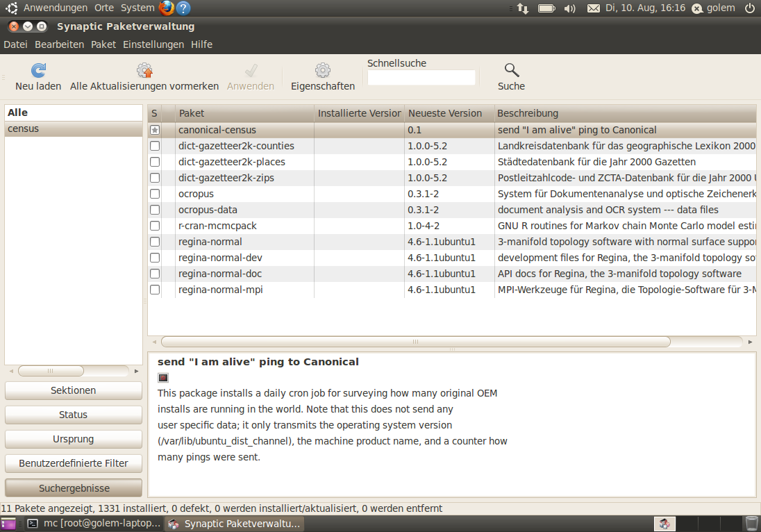Open the Paket menu
The image size is (761, 532).
(103, 44)
